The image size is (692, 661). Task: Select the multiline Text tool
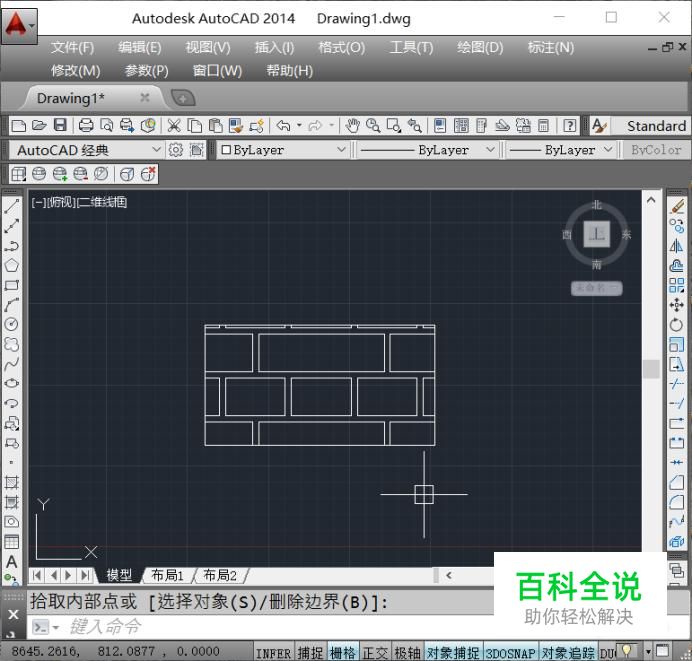11,562
